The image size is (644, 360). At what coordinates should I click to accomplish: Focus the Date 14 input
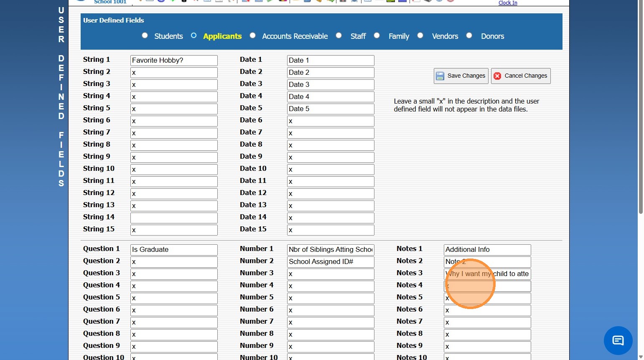pyautogui.click(x=331, y=218)
